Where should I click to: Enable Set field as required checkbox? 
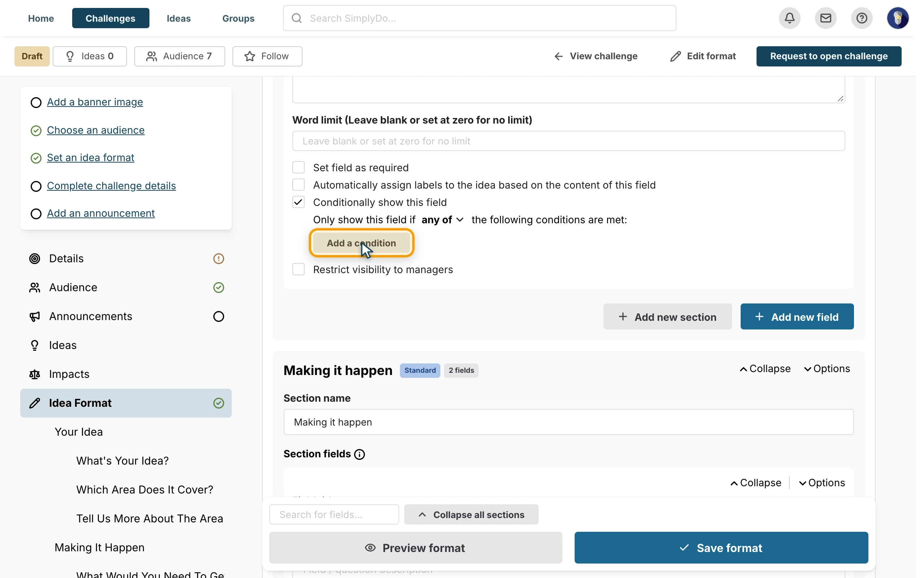(298, 167)
